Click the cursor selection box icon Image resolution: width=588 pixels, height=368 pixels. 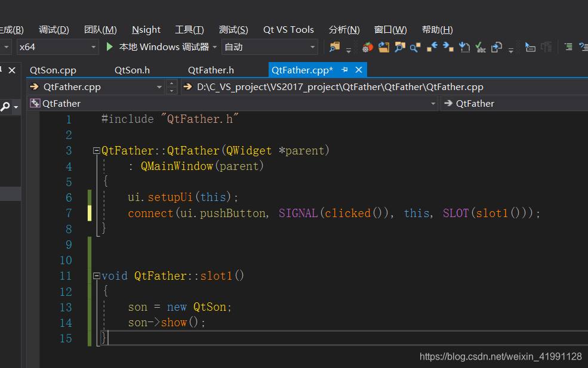[530, 47]
